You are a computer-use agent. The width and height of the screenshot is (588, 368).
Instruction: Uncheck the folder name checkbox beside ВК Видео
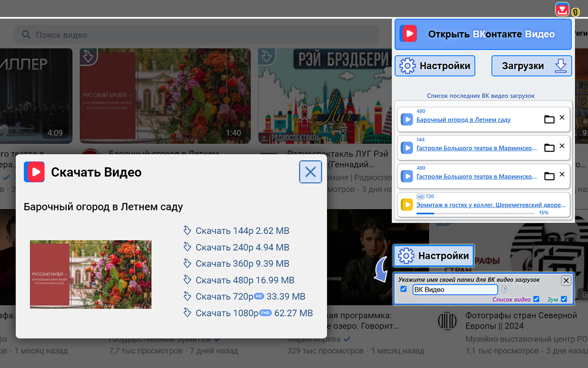coord(404,289)
